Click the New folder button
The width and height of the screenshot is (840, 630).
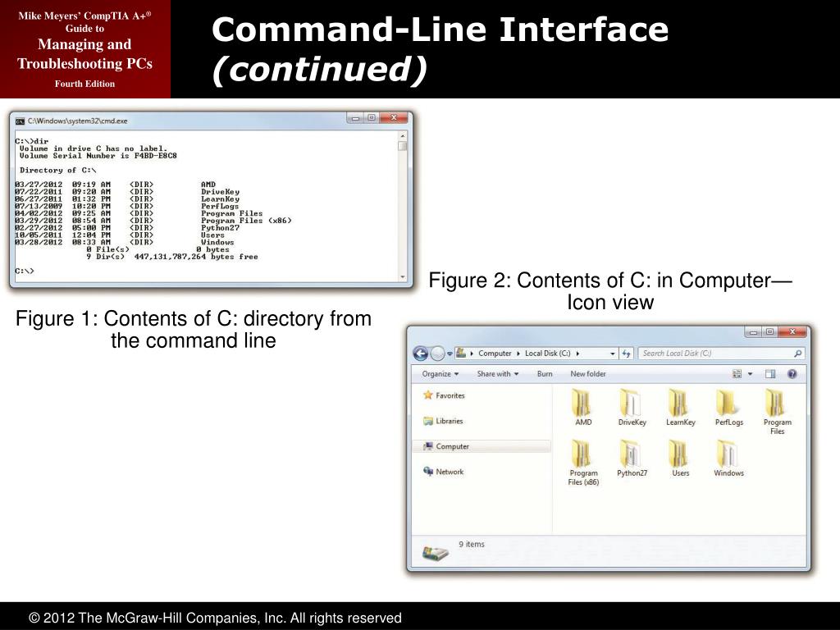click(587, 374)
